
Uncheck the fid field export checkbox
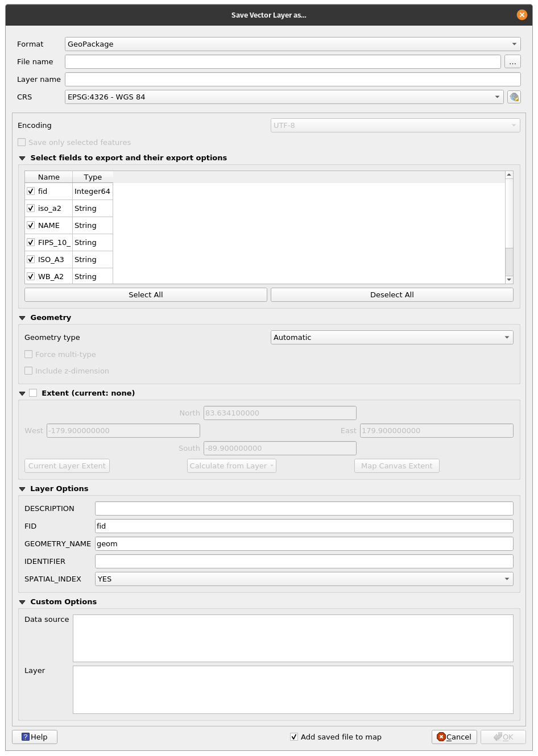pos(31,191)
